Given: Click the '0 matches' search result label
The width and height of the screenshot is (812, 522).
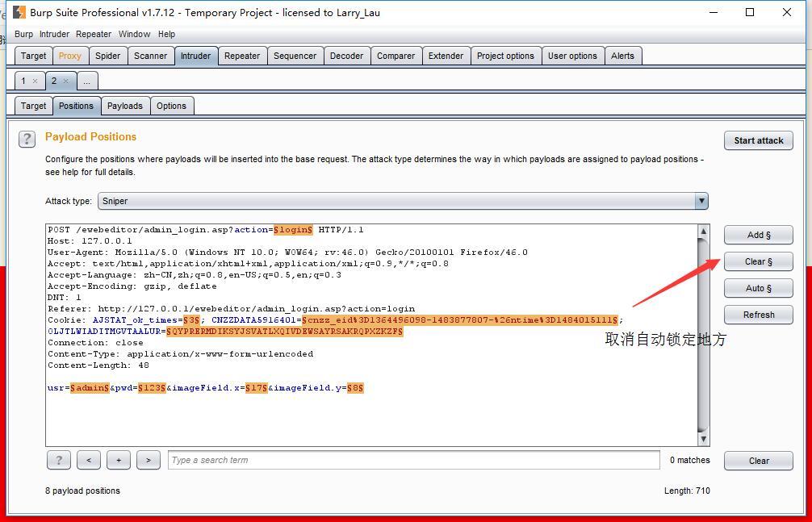Looking at the screenshot, I should tap(690, 460).
